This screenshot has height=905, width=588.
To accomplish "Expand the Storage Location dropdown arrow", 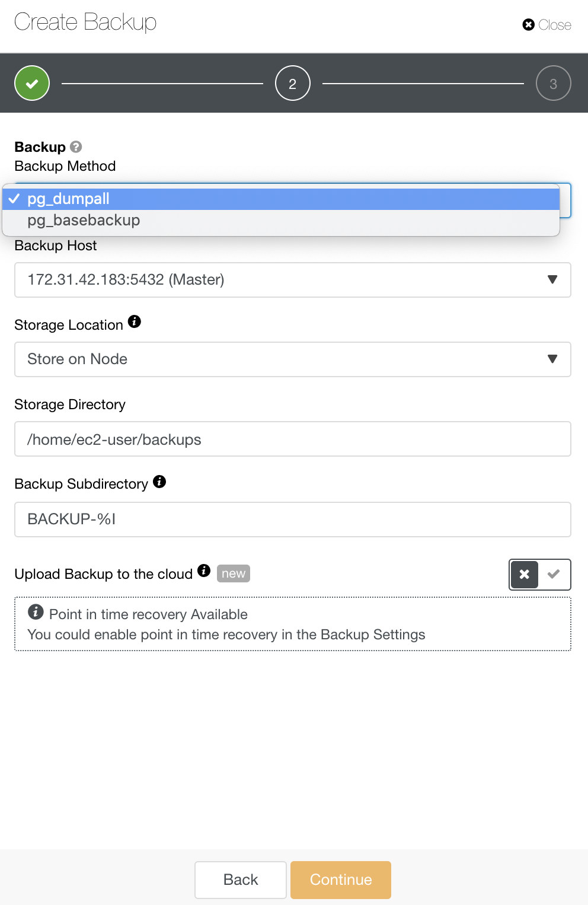I will [x=552, y=359].
